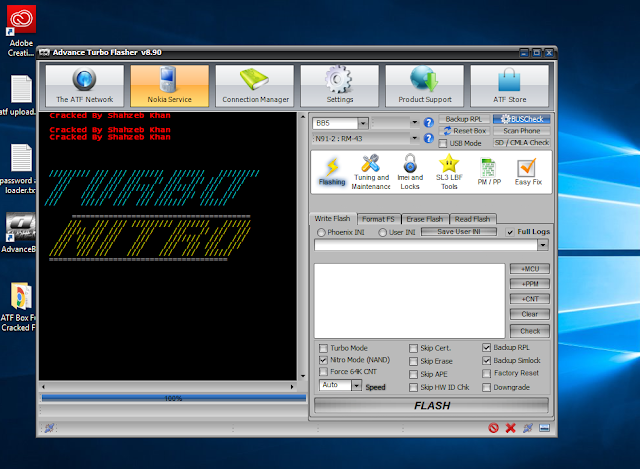Click the 100% progress bar
The width and height of the screenshot is (640, 469).
tap(173, 398)
